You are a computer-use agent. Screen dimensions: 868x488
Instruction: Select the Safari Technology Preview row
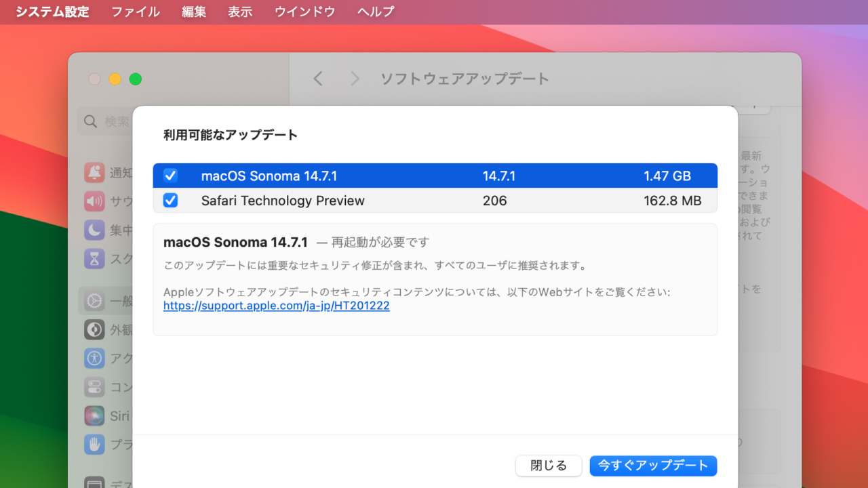point(435,201)
